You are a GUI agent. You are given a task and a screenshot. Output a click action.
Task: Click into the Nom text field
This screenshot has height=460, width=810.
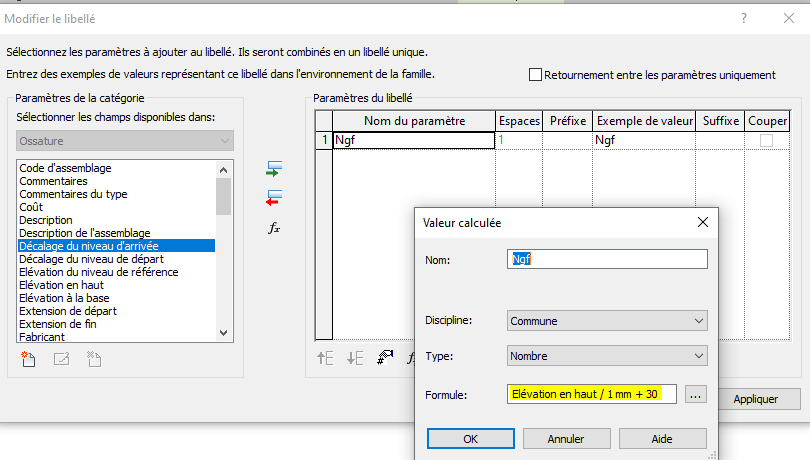click(607, 259)
